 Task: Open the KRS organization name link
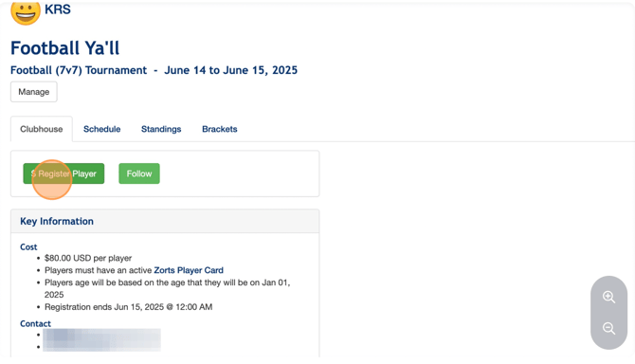coord(58,9)
